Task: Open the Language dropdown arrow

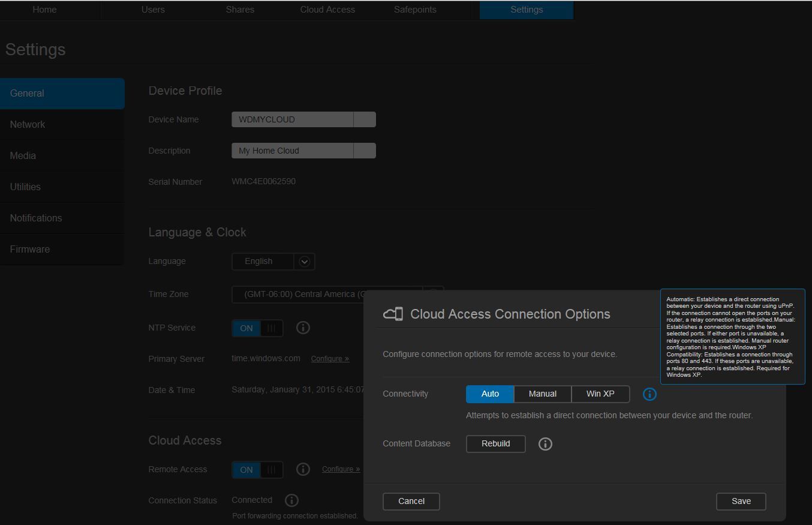Action: (x=304, y=262)
